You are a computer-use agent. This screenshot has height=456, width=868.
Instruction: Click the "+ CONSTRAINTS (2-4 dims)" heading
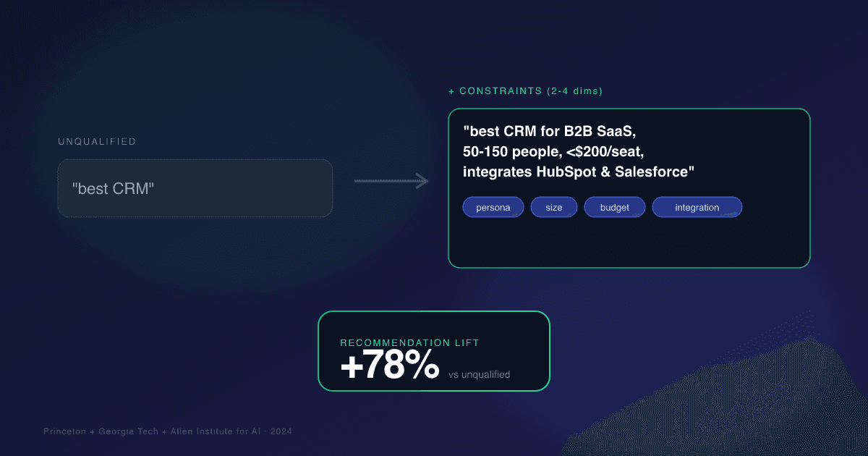coord(526,91)
